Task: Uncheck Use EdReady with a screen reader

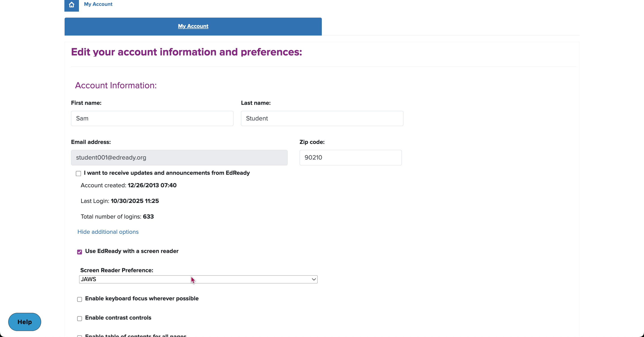Action: pos(80,252)
